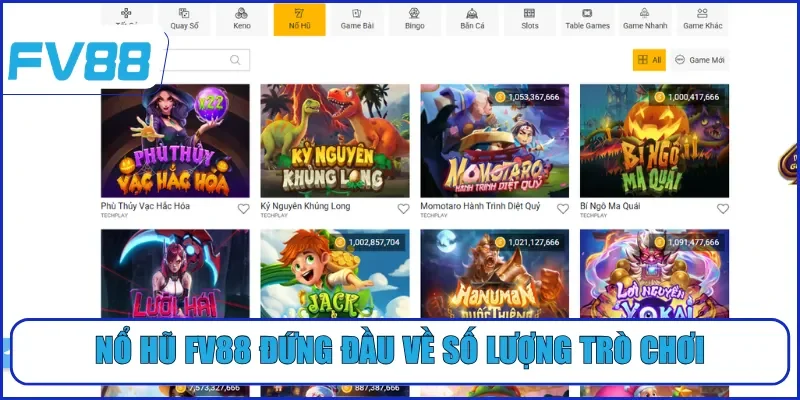Click the Game Khác icon
This screenshot has width=800, height=400.
point(703,13)
